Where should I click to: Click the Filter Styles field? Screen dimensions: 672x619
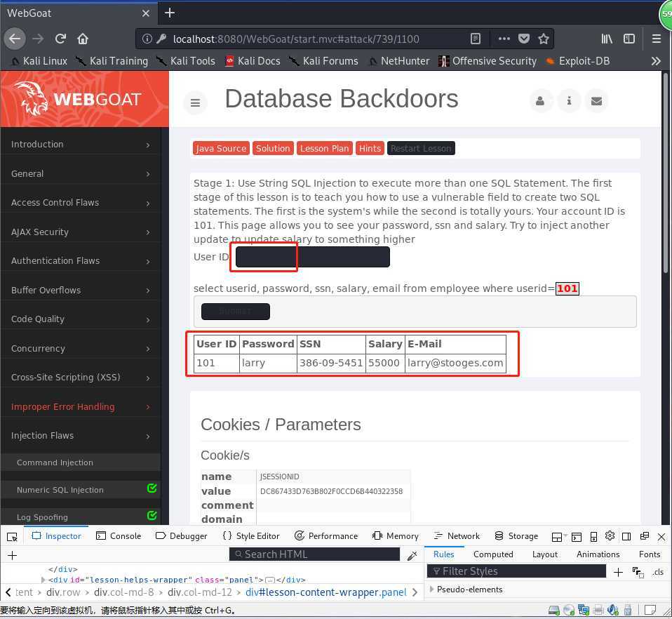pyautogui.click(x=516, y=572)
